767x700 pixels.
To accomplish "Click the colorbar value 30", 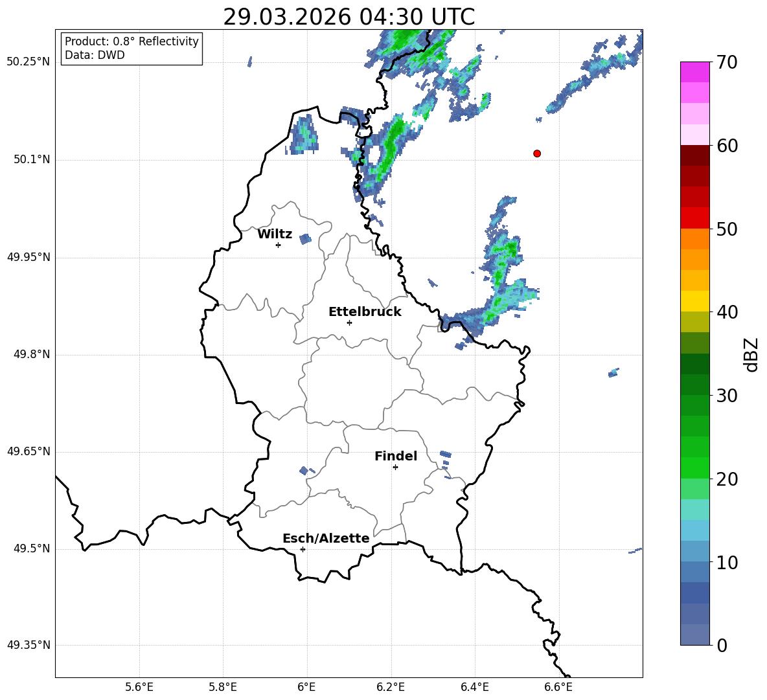I will 727,396.
